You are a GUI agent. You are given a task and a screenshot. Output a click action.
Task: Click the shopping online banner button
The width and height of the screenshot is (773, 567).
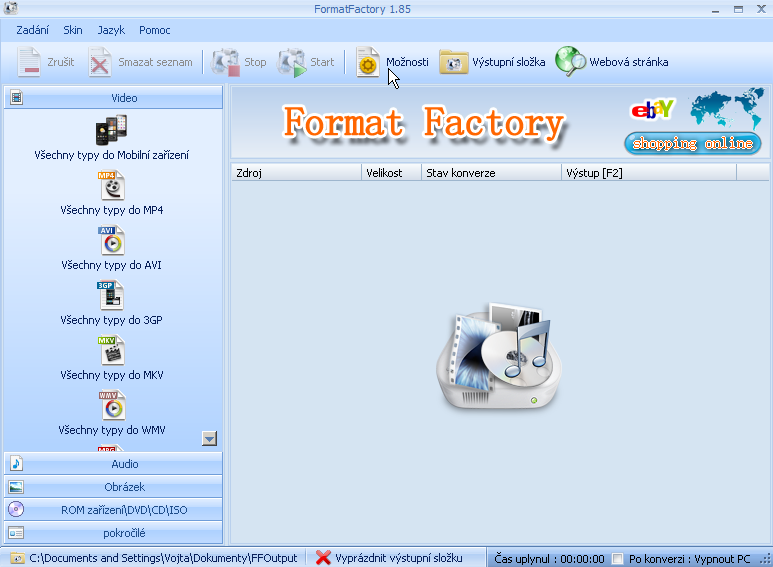coord(692,143)
